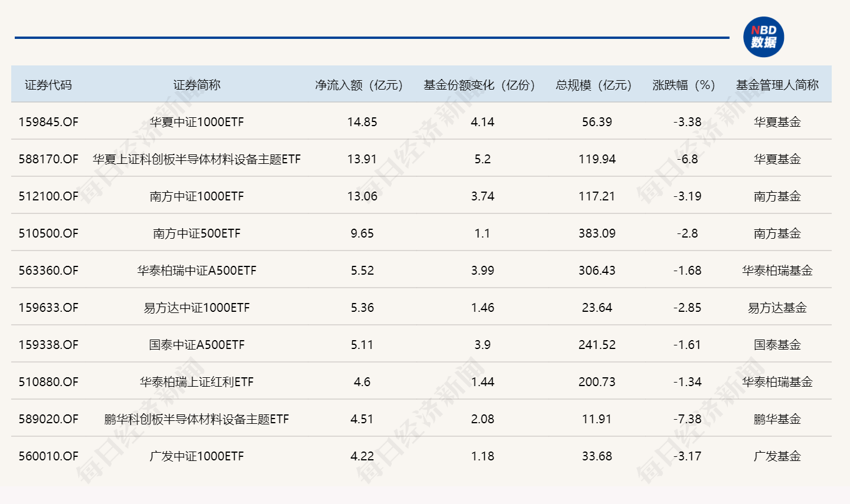
Task: Select share change value 4.14
Action: pyautogui.click(x=483, y=122)
